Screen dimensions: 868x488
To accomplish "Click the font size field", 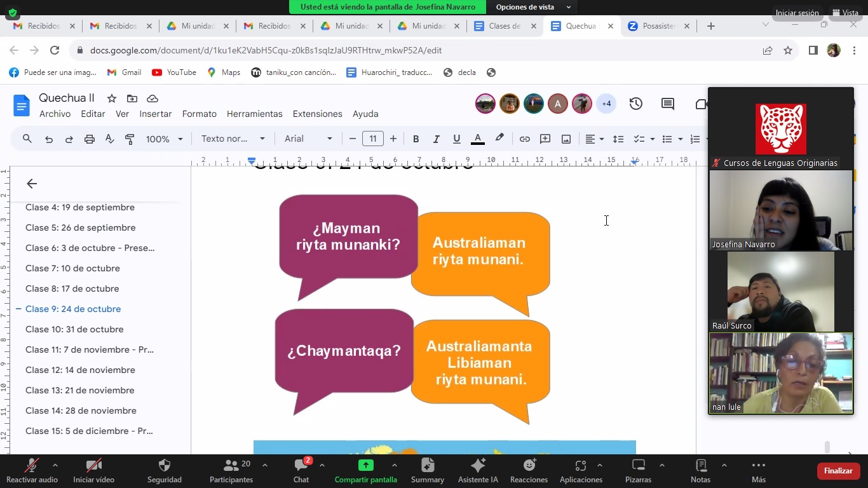I will 373,139.
